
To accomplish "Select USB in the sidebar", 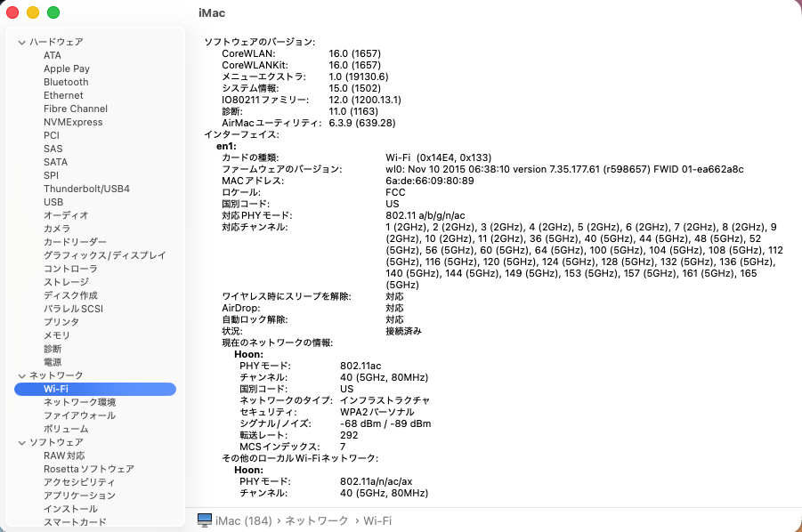I will tap(53, 202).
